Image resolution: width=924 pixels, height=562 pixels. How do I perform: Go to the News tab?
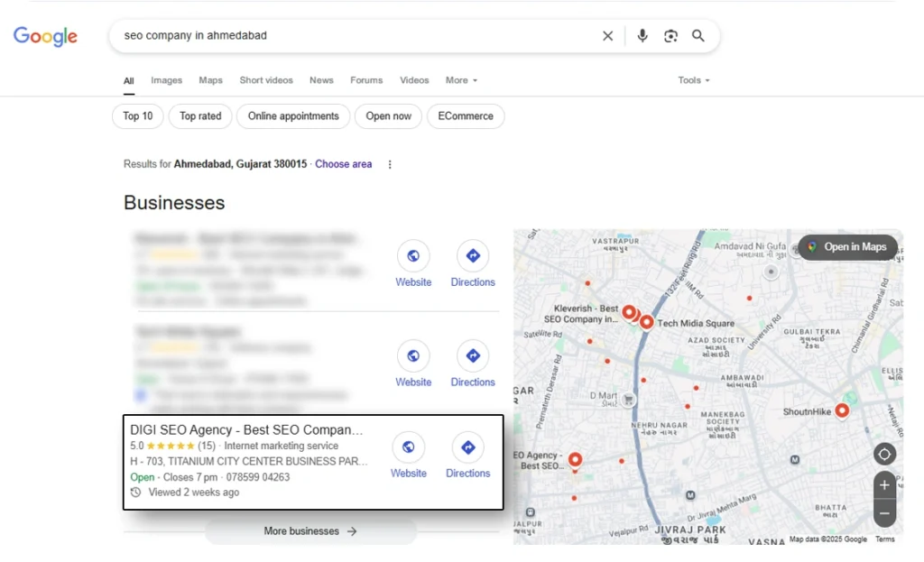(321, 80)
